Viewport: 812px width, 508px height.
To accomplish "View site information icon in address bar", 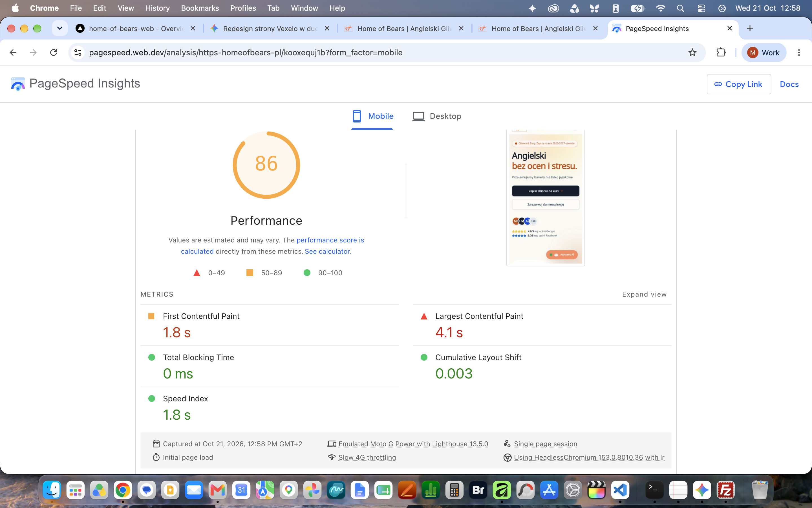I will point(78,52).
